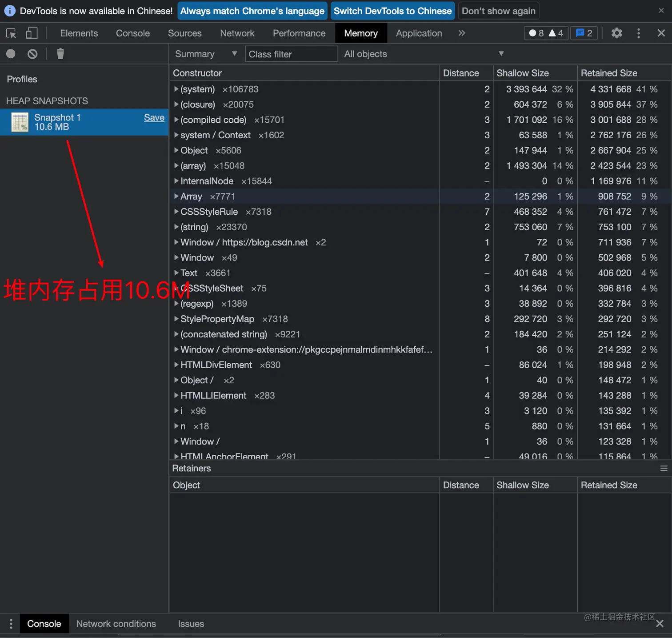The height and width of the screenshot is (638, 672).
Task: Click the Object ×5606 row
Action: [x=420, y=150]
